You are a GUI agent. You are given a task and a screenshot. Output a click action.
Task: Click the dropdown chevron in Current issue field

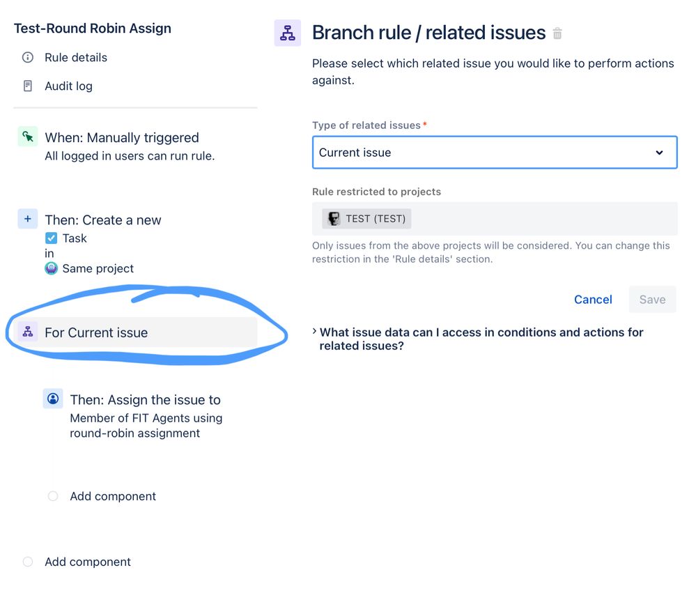[659, 153]
